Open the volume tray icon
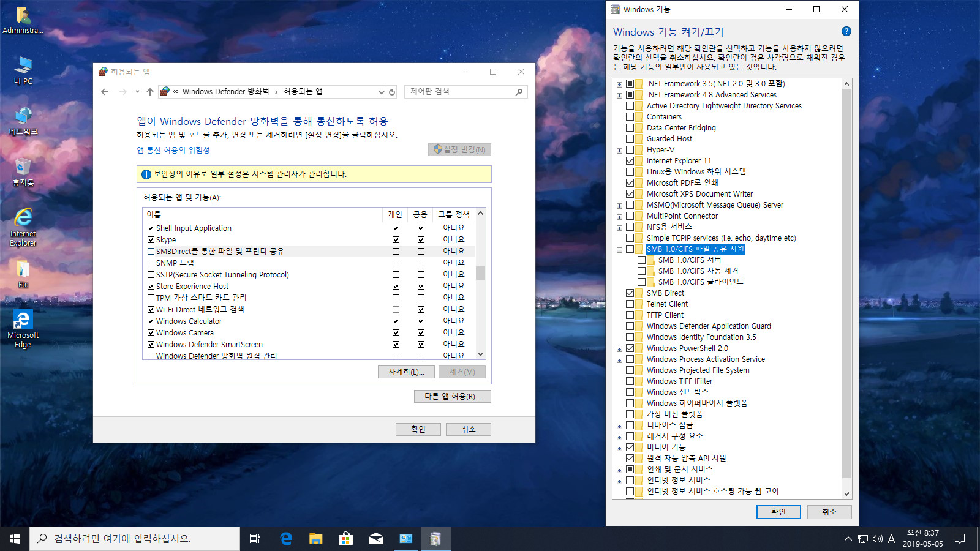 877,539
